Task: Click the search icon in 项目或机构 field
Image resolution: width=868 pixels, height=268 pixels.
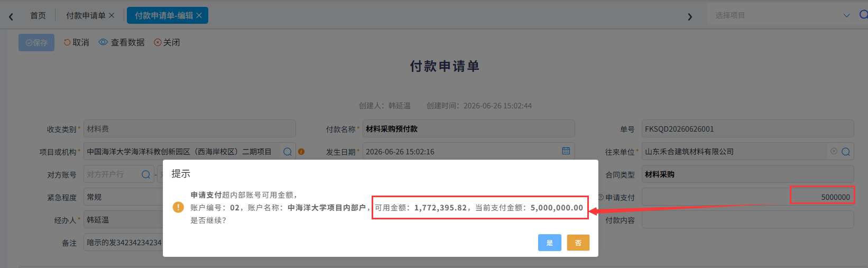Action: tap(288, 152)
